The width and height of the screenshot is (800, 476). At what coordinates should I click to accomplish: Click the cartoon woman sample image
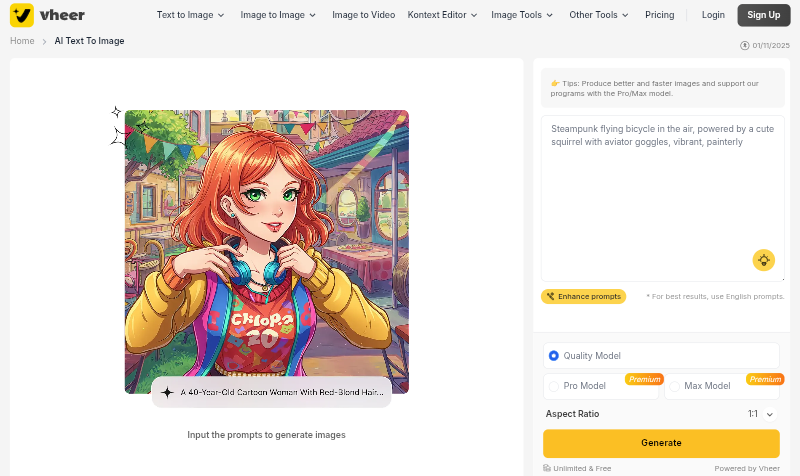(267, 250)
